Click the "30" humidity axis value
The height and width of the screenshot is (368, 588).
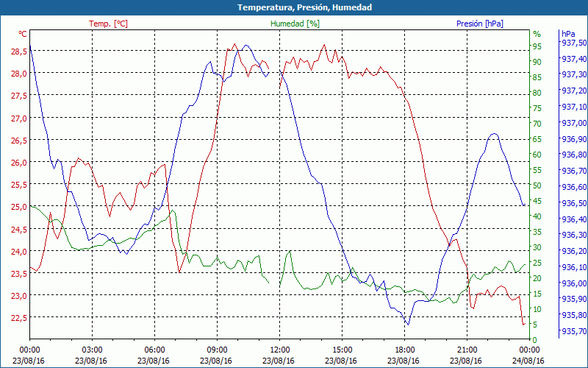pyautogui.click(x=537, y=247)
